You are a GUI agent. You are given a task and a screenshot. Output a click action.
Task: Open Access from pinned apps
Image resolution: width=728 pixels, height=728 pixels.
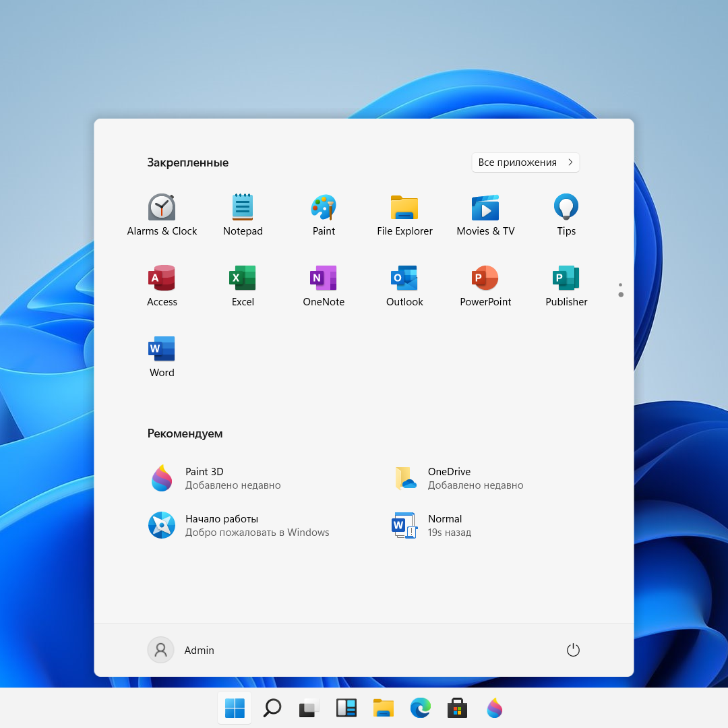(x=162, y=285)
